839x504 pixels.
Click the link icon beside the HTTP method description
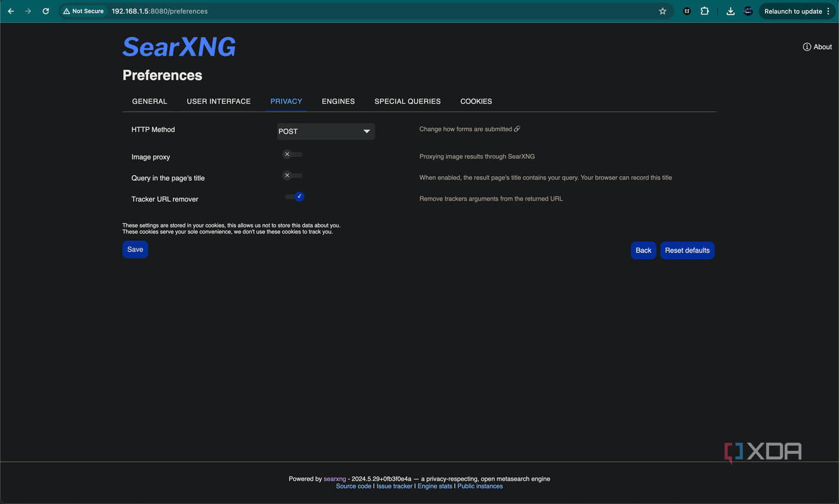[517, 129]
